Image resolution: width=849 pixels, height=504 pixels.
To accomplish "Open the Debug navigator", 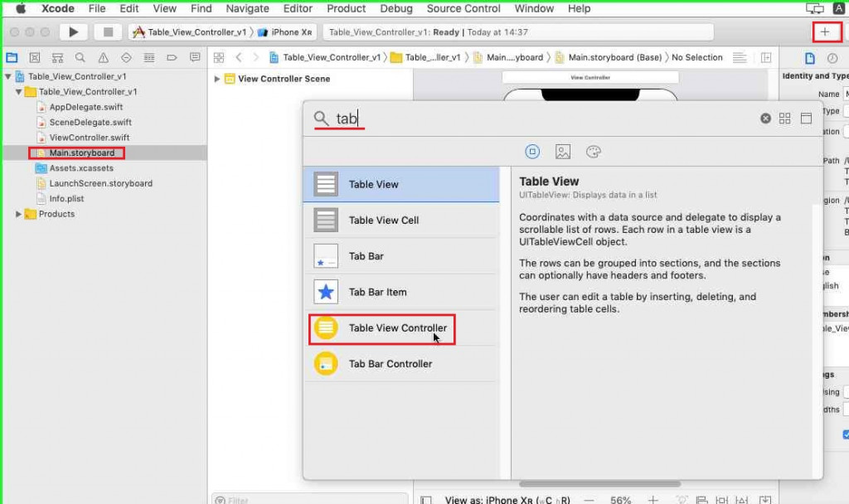I will [x=149, y=57].
